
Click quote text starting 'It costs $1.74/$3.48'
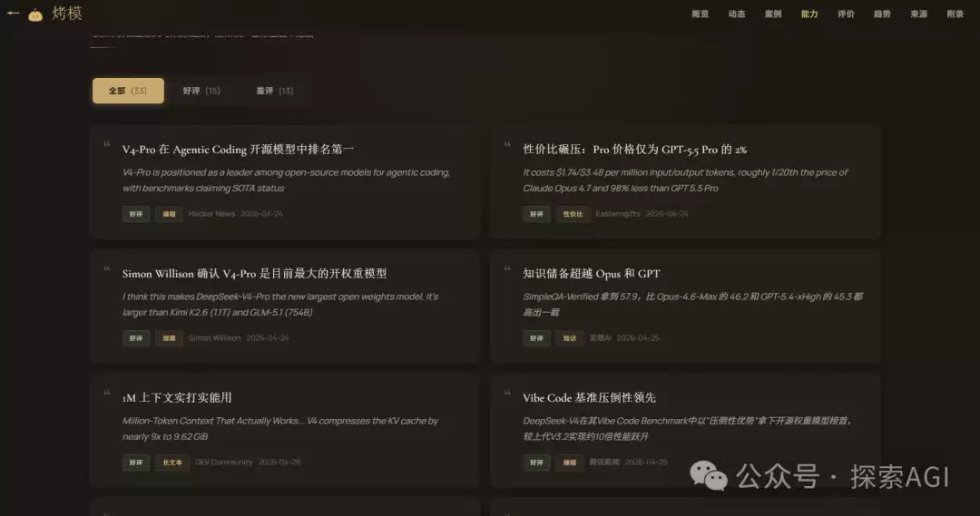685,180
